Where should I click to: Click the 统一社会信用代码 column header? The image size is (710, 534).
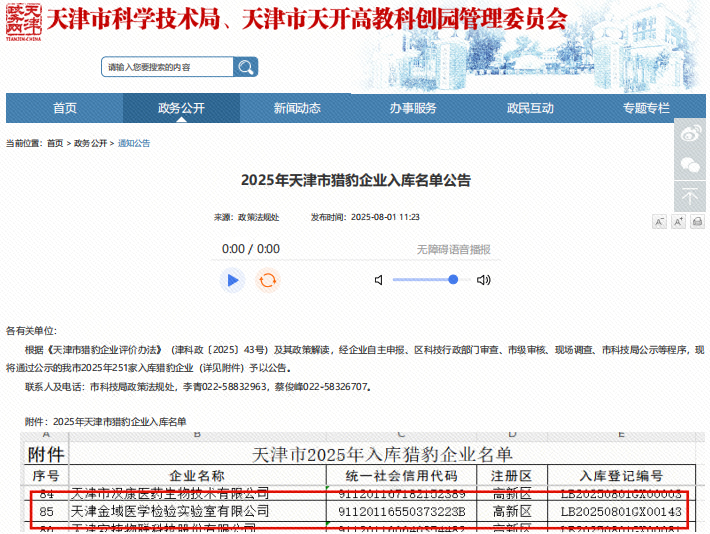pos(402,476)
